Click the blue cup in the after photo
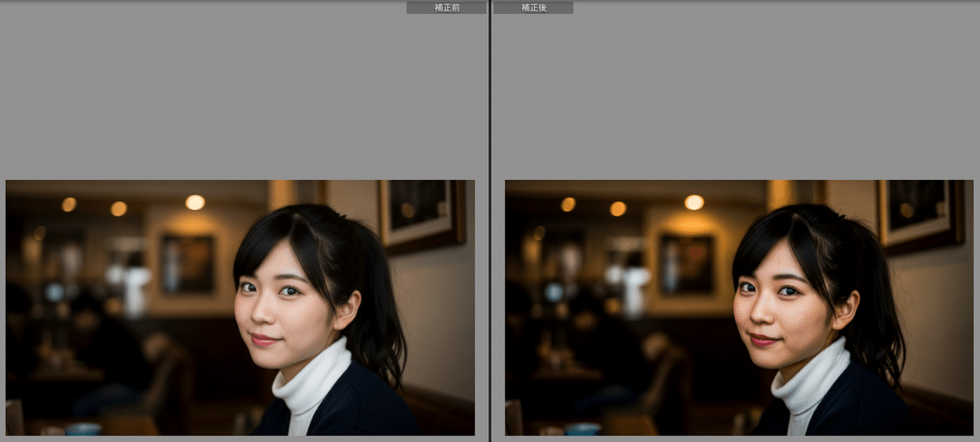The height and width of the screenshot is (442, 980). 582,429
